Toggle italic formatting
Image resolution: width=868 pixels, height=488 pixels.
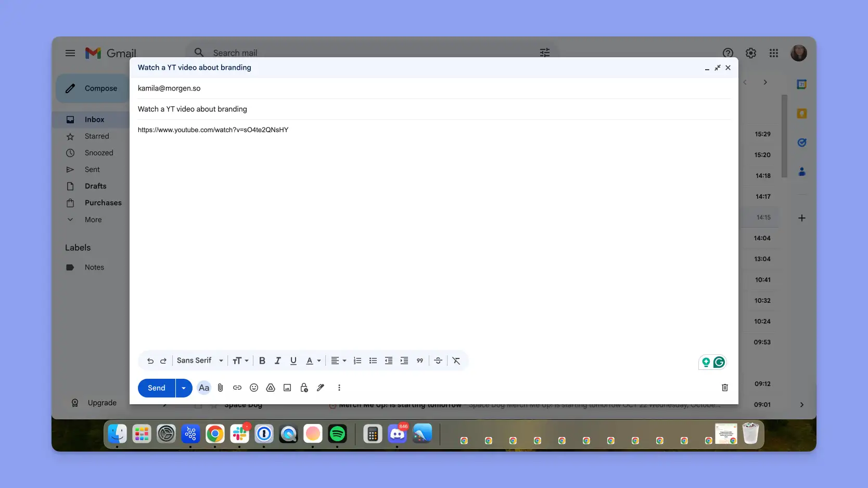[278, 361]
